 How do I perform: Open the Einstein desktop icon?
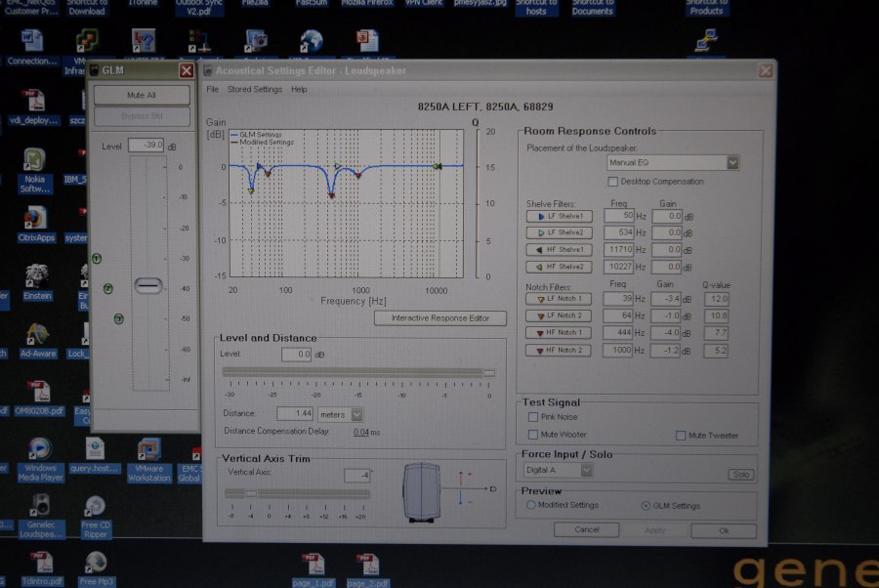pos(37,282)
